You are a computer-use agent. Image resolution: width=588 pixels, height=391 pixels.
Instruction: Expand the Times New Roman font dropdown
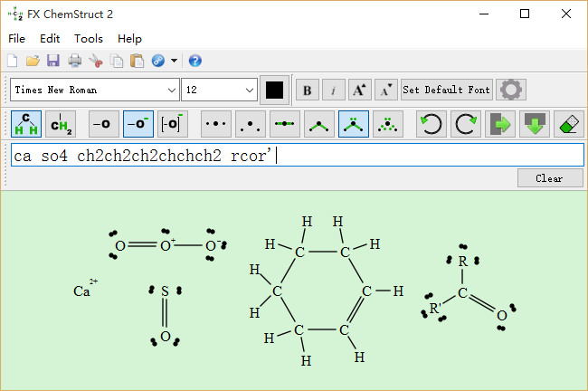point(172,90)
